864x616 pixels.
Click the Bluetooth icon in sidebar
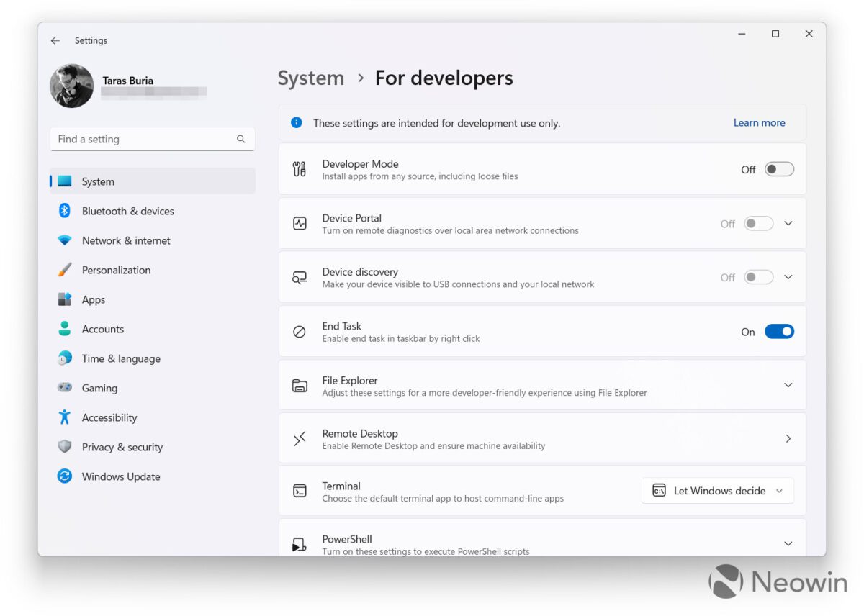click(65, 211)
